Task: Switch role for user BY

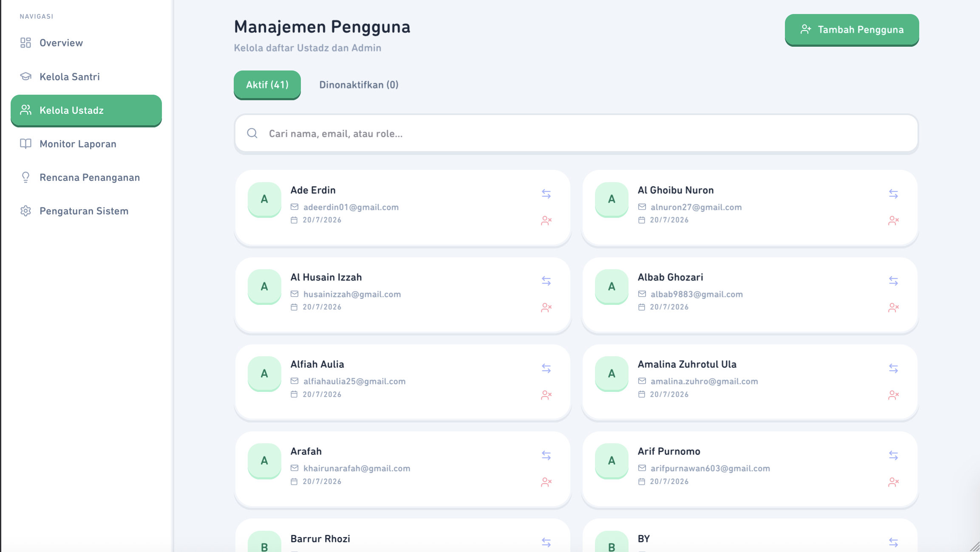Action: coord(893,543)
